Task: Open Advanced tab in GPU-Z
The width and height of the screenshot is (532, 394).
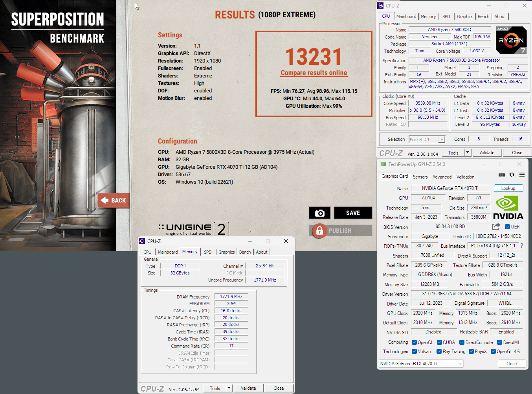Action: pyautogui.click(x=442, y=177)
